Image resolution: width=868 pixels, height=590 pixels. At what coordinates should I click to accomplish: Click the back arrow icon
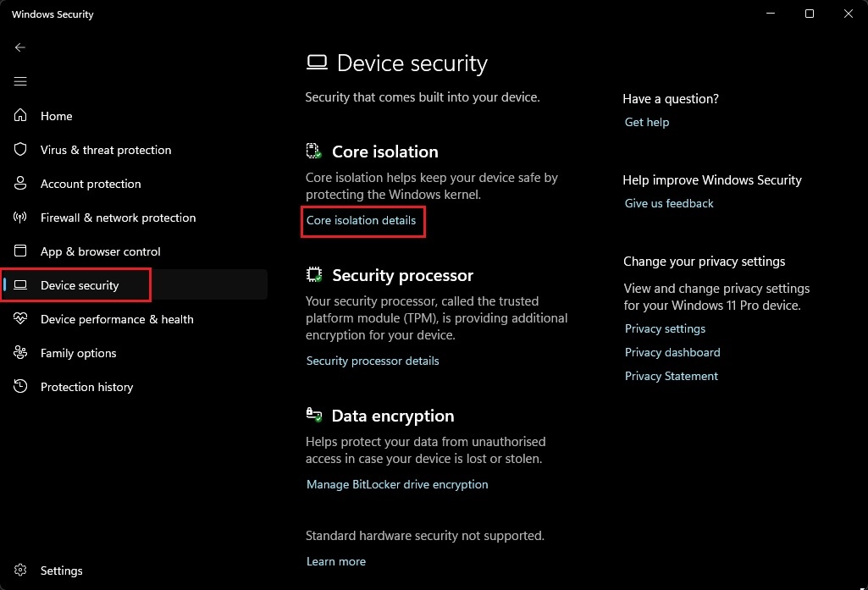coord(21,47)
